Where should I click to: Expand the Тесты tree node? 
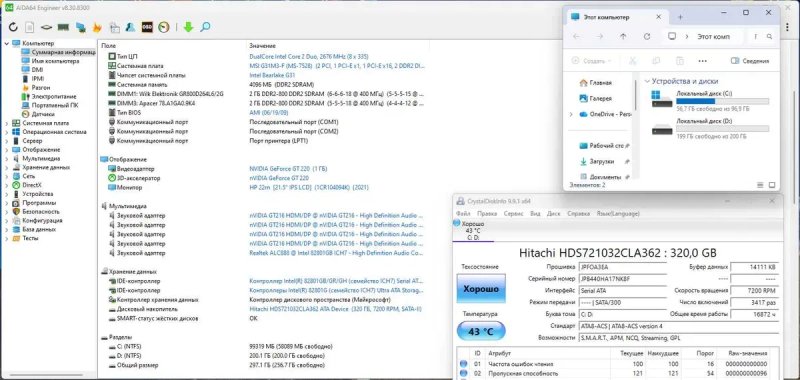pos(6,238)
